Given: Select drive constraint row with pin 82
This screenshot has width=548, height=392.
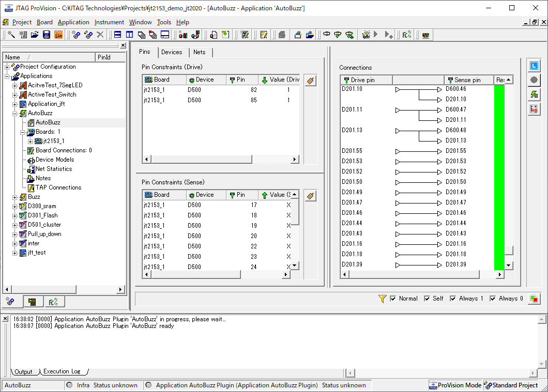Looking at the screenshot, I should (221, 90).
